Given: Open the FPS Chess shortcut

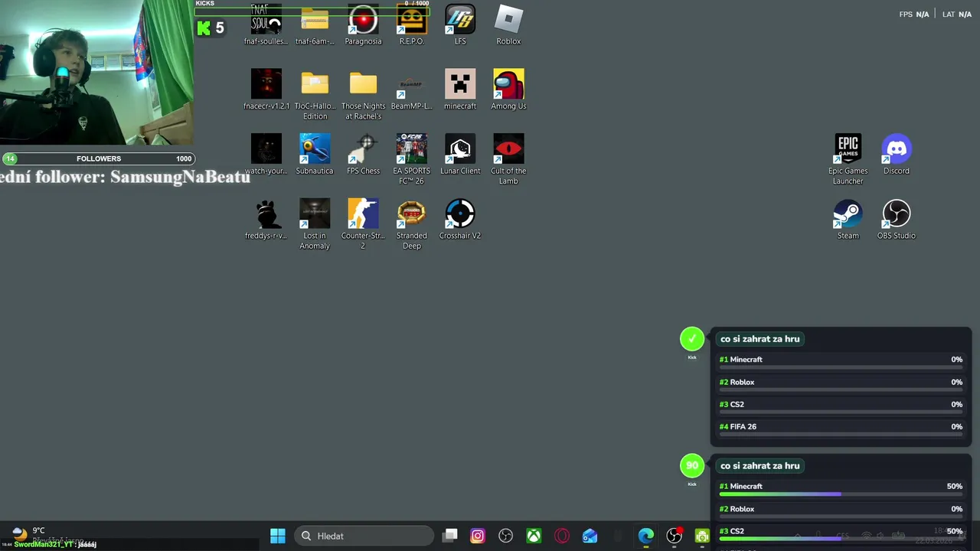Looking at the screenshot, I should coord(363,155).
